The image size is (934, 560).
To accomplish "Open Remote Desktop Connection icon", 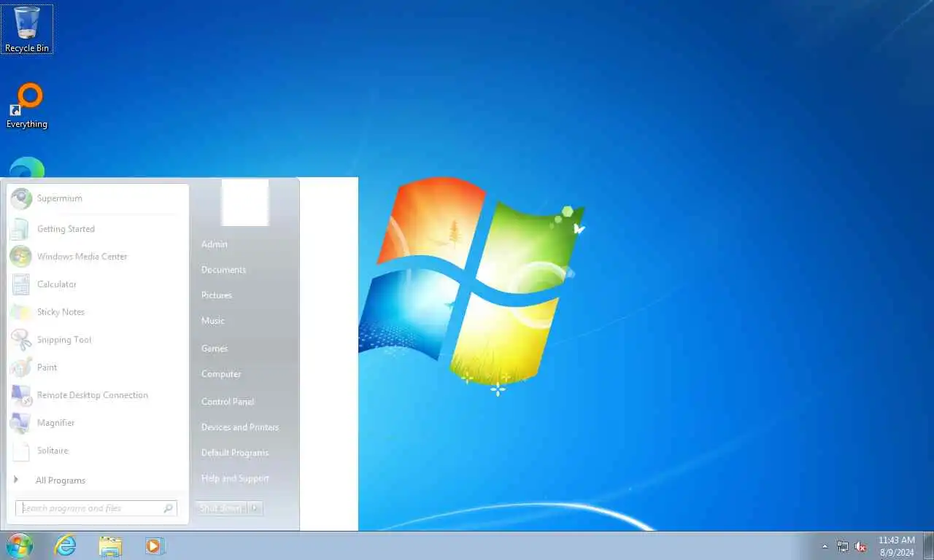I will (20, 395).
